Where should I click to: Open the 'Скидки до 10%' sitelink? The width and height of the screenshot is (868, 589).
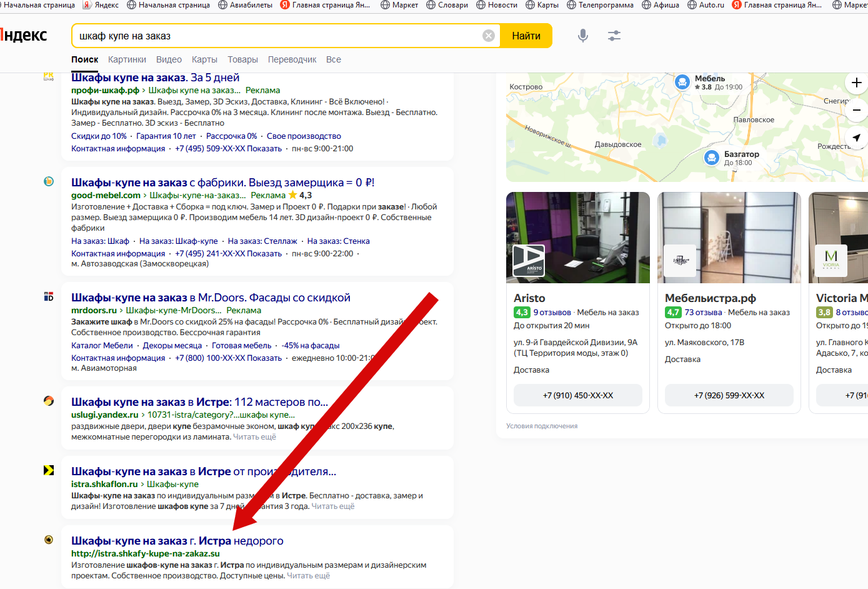point(99,136)
